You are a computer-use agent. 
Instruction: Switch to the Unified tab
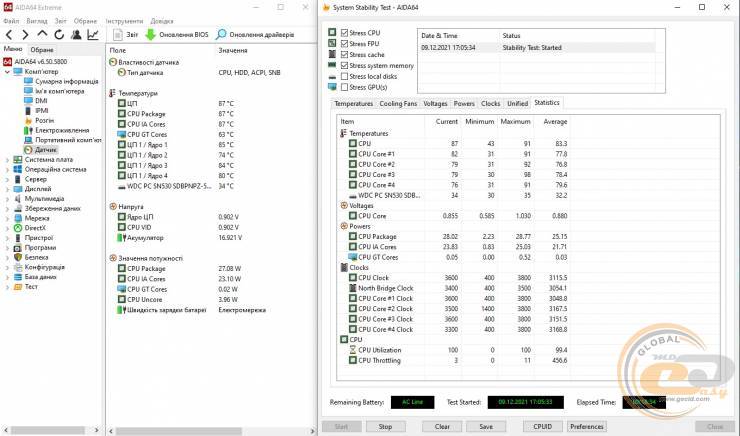517,103
